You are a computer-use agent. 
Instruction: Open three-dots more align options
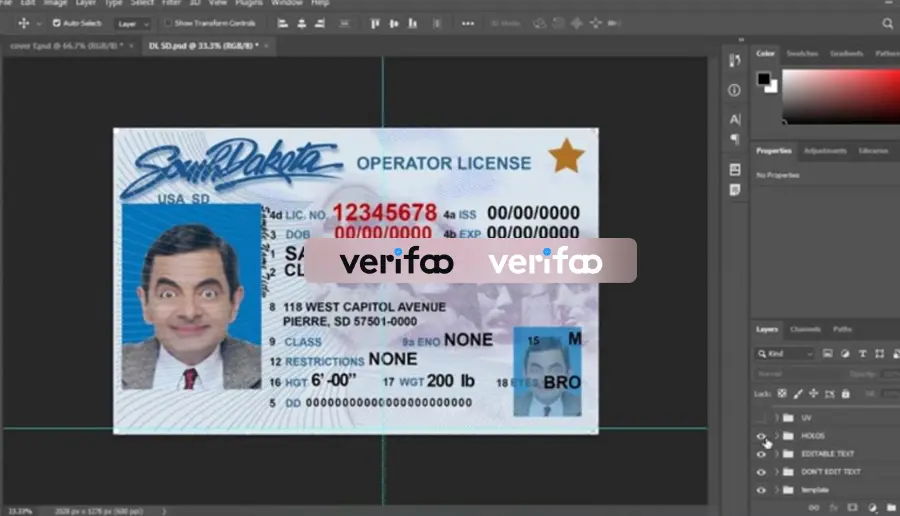pyautogui.click(x=468, y=24)
